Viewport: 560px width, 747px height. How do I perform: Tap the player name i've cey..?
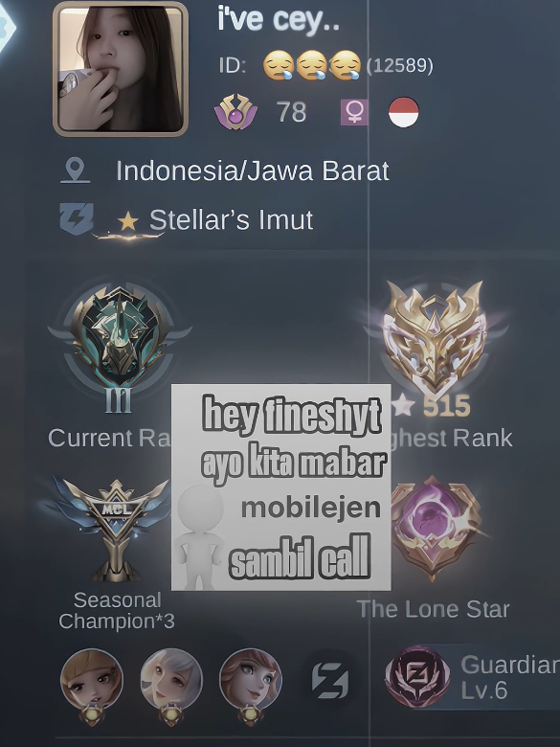tap(279, 19)
